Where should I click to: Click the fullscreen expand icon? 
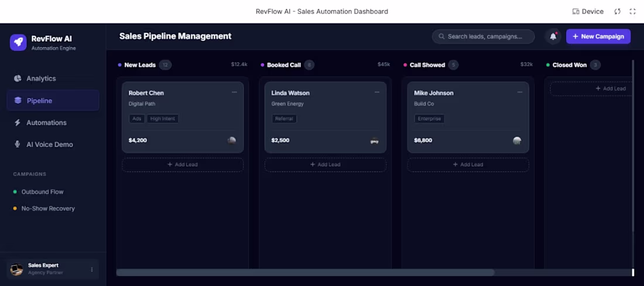[632, 12]
